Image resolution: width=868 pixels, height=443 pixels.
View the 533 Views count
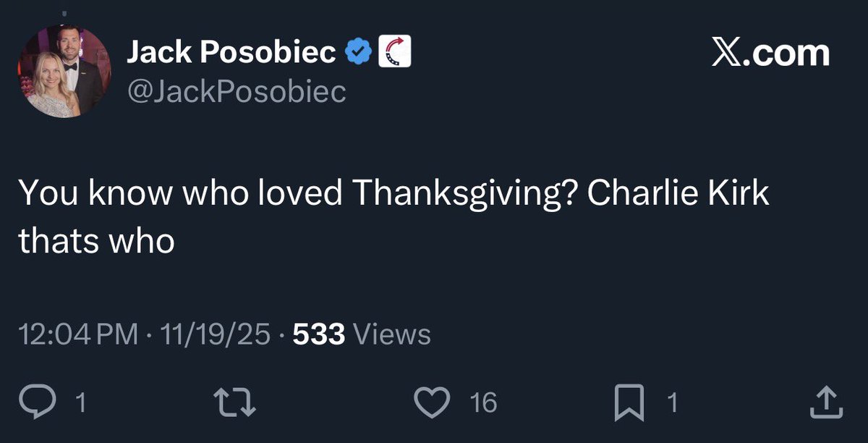362,334
